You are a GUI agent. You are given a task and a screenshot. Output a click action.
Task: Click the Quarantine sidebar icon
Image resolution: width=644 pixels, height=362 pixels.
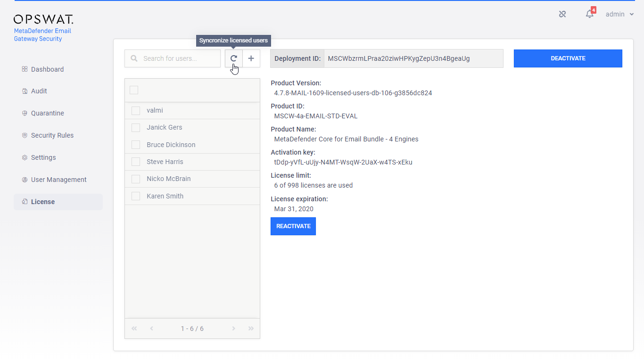(25, 113)
